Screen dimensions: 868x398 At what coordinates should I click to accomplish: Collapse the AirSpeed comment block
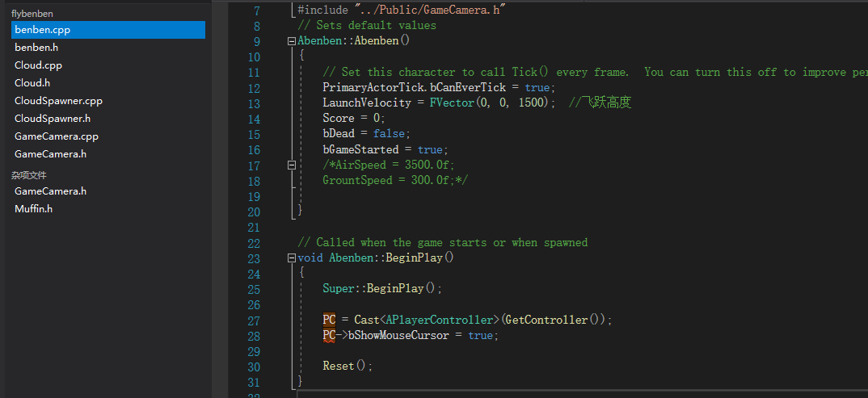[x=292, y=165]
